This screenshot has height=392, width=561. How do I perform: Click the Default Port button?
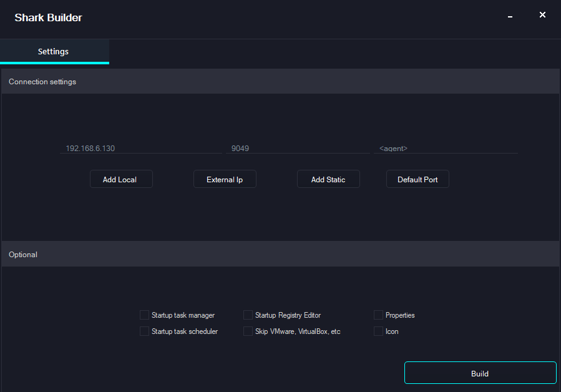pos(417,179)
